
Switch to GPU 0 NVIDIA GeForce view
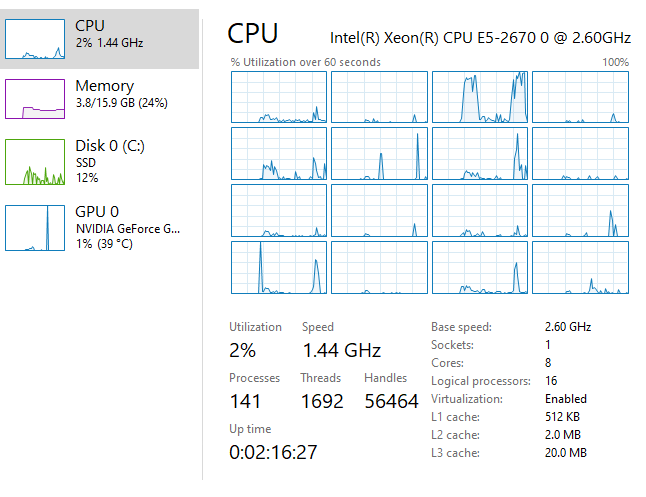[99, 227]
